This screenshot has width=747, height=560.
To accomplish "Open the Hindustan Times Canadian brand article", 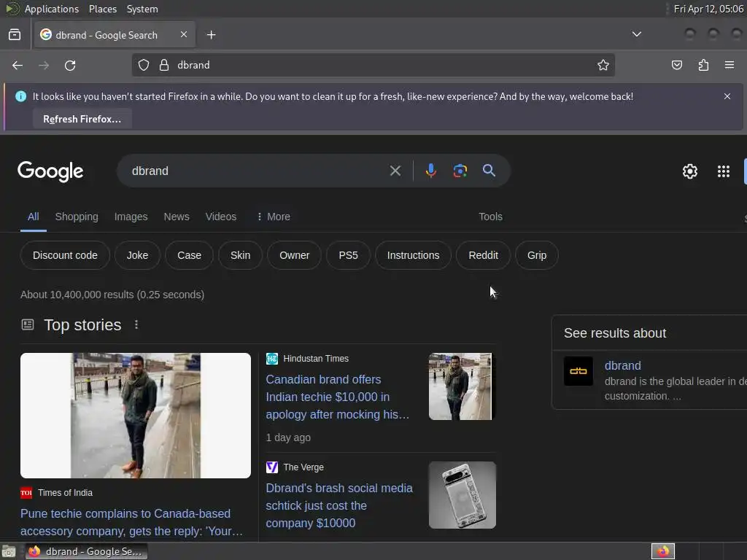I will pos(337,397).
